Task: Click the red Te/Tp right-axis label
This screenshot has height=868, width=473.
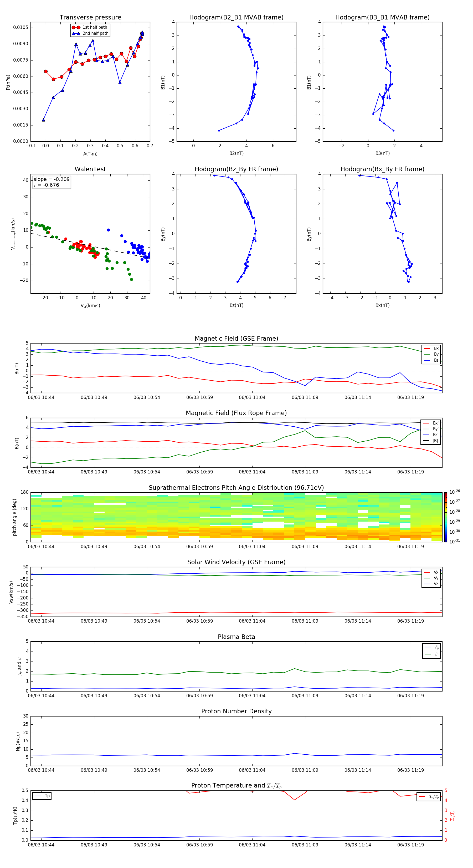Action: [x=452, y=816]
